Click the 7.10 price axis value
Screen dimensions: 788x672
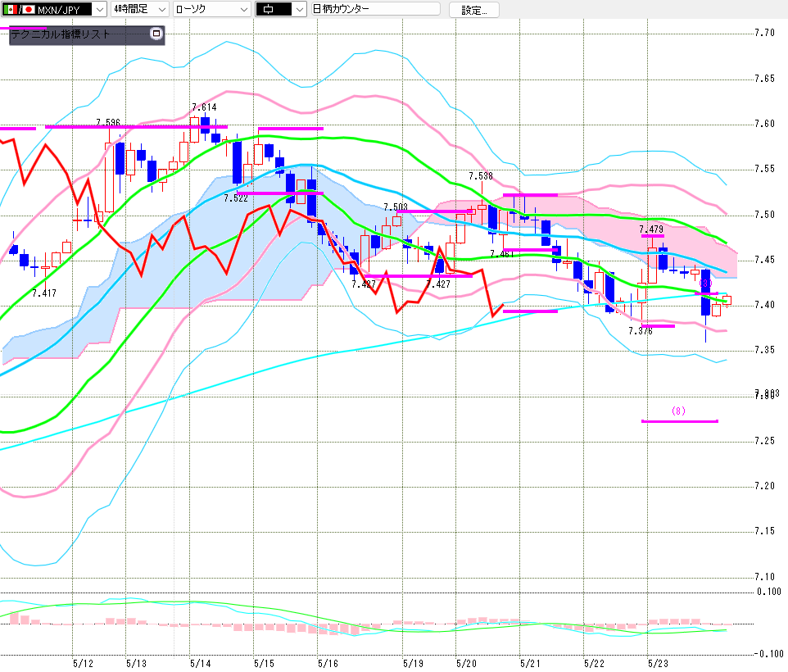(765, 576)
